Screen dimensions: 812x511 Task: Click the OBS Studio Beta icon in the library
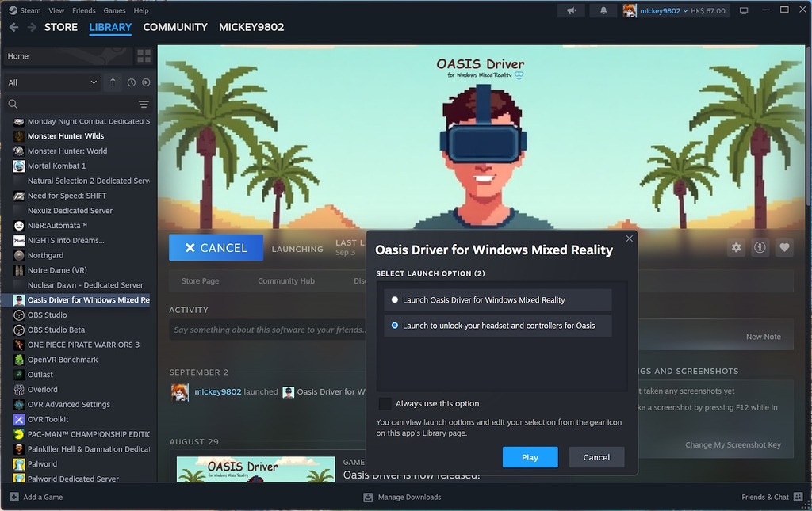[x=19, y=330]
